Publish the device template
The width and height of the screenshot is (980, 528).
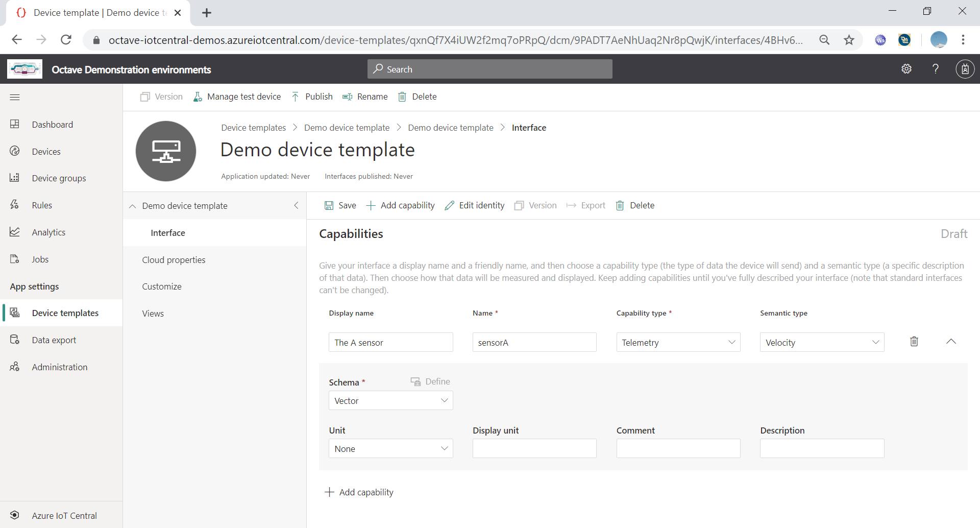pyautogui.click(x=312, y=97)
